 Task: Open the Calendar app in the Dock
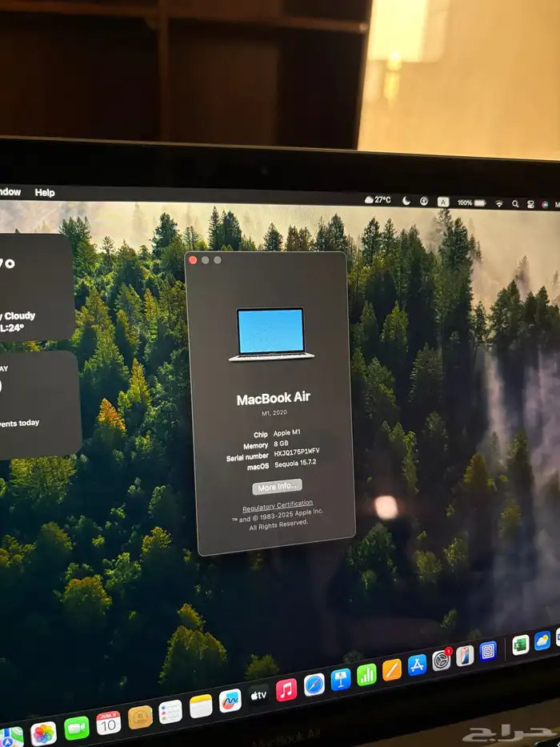[x=109, y=723]
